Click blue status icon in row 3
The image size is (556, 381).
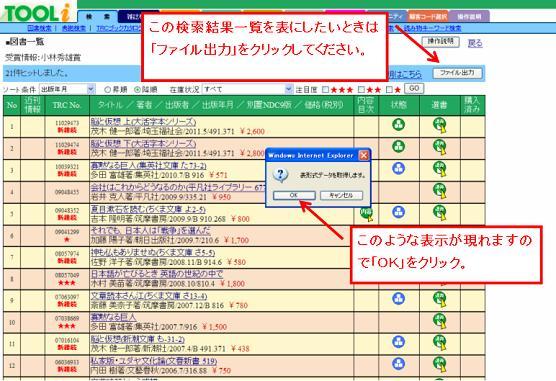[399, 168]
